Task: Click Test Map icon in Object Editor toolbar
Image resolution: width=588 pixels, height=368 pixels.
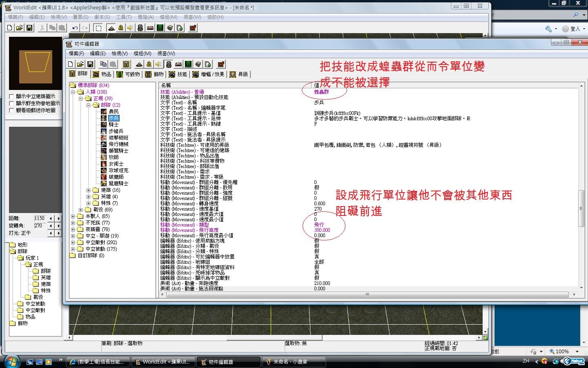Action: [x=221, y=64]
